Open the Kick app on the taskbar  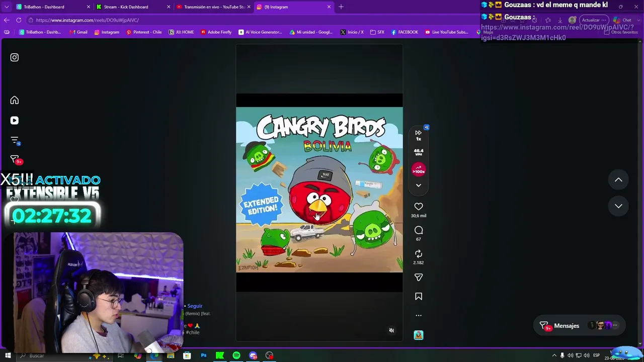pyautogui.click(x=220, y=356)
